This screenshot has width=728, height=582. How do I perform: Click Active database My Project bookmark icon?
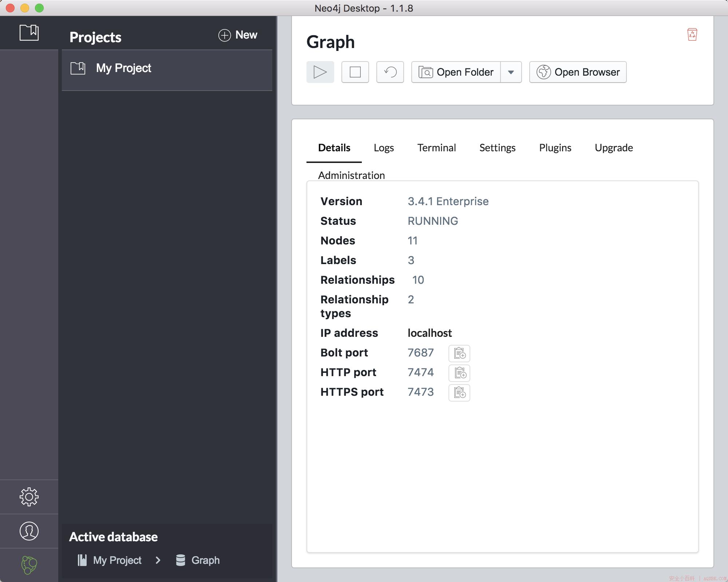[82, 560]
